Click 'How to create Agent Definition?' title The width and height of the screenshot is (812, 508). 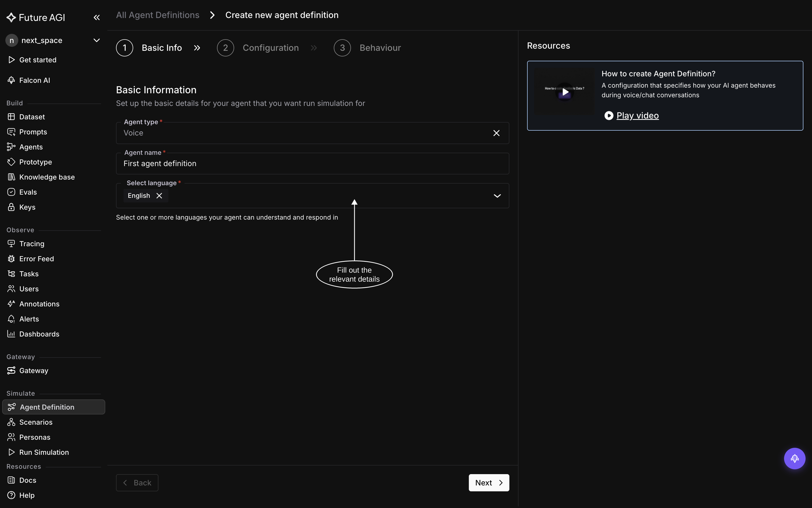click(x=658, y=74)
